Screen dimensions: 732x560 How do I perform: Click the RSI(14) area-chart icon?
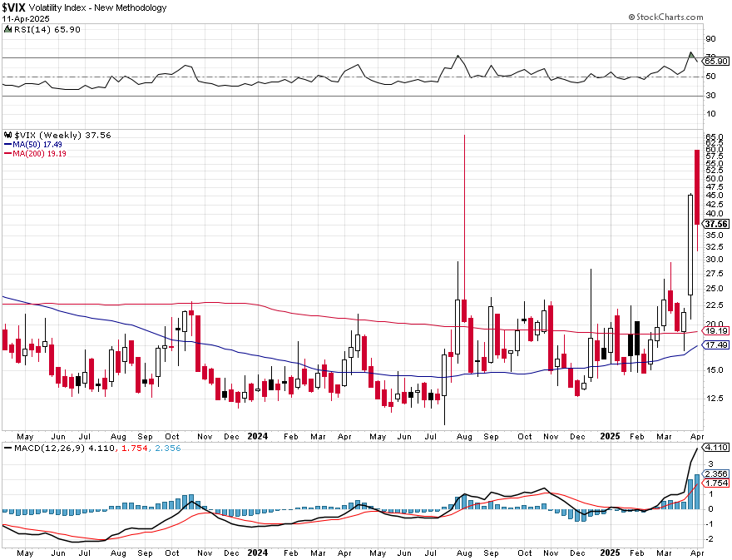click(7, 29)
